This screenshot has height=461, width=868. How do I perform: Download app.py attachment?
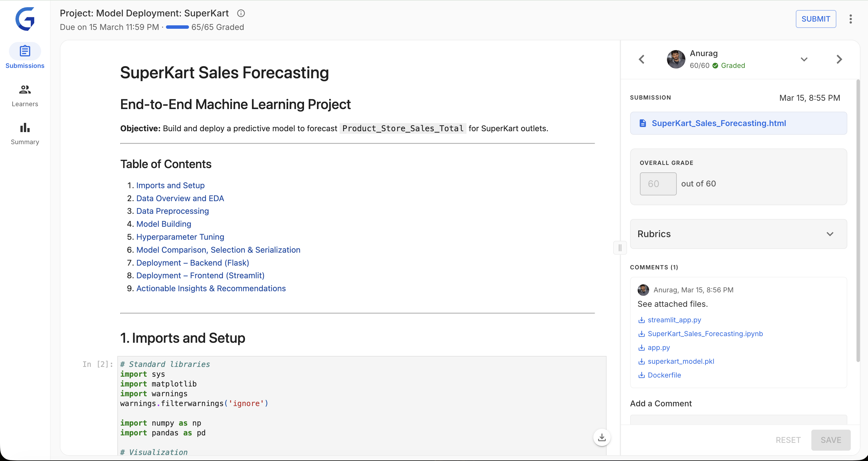pyautogui.click(x=658, y=347)
